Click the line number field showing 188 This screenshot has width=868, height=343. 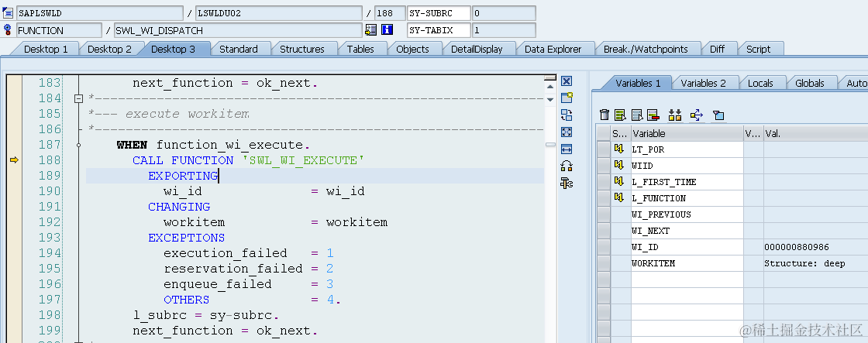[x=390, y=13]
